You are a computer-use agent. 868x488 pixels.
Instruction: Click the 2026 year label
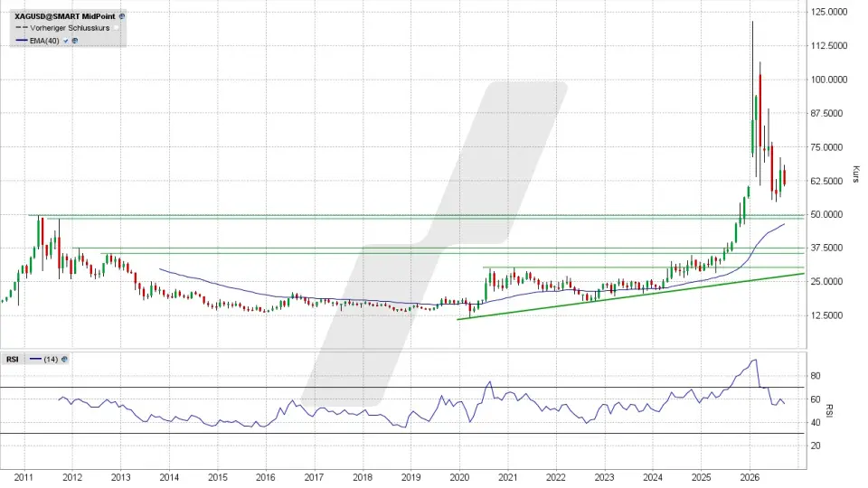[750, 477]
